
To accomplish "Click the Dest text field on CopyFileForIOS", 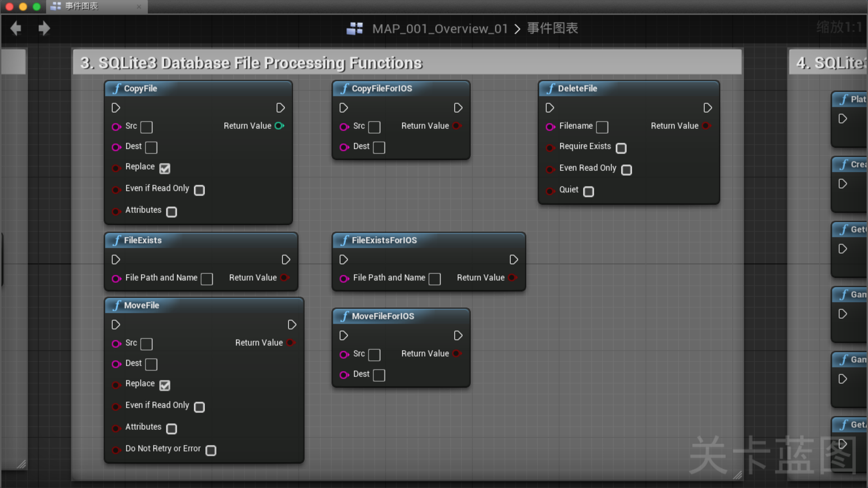I will tap(379, 147).
